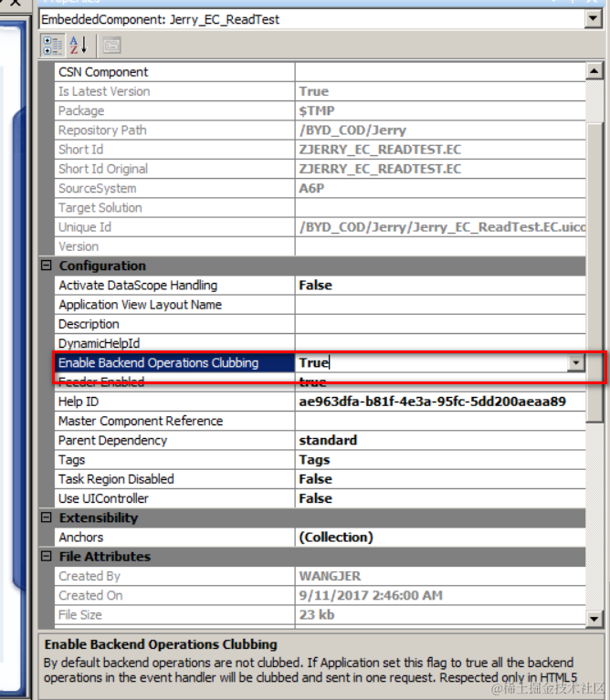Click False value for Task Region Disabled
Viewport: 610px width, 700px height.
pos(315,479)
